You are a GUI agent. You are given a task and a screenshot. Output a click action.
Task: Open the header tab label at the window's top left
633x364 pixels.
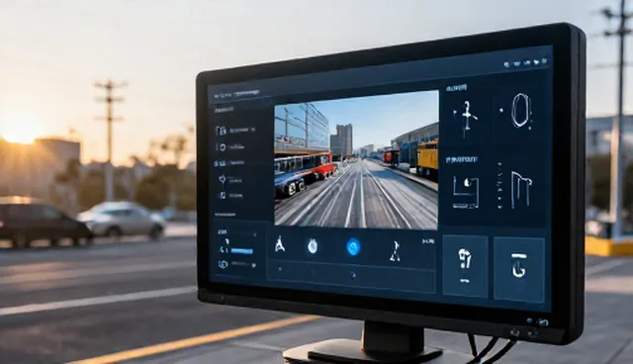[x=237, y=94]
